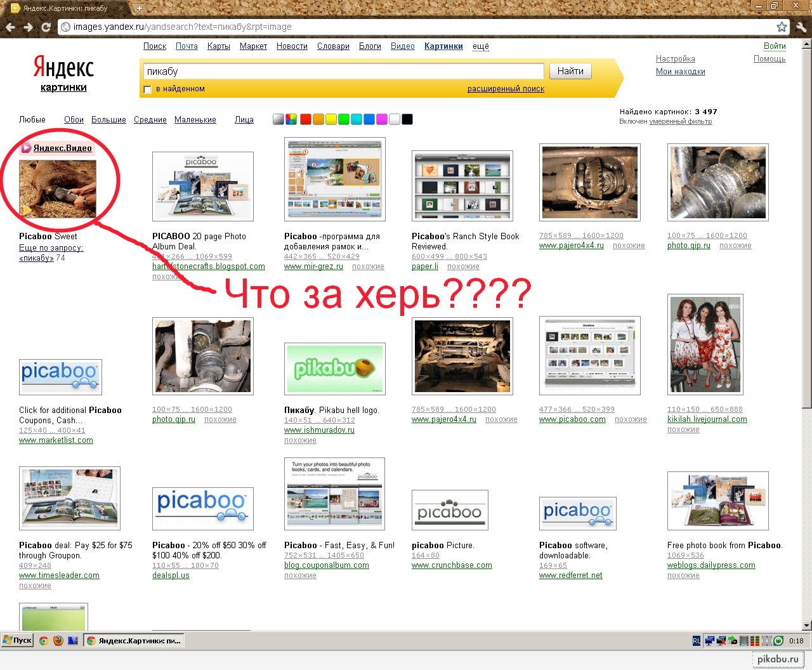The image size is (812, 670).
Task: Launch Firefox from the quick launch bar
Action: click(58, 641)
